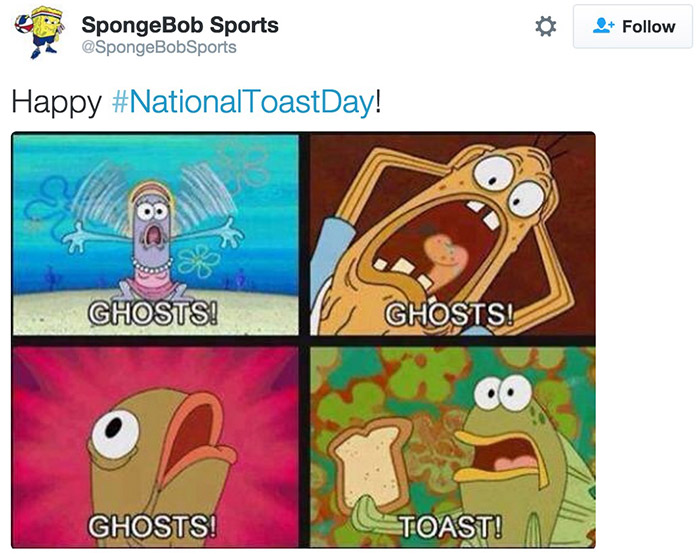Open the SpongeBob Sports display name
Screen dimensions: 700x554
click(x=179, y=24)
